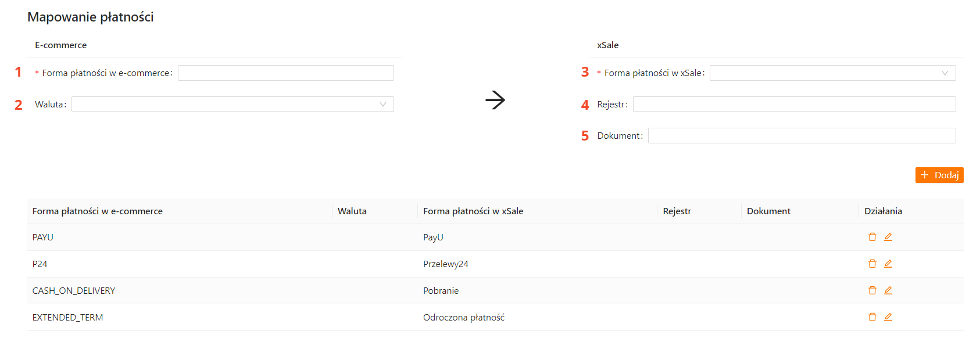Click the Forma płatności w xSale column header
The image size is (980, 342).
473,211
